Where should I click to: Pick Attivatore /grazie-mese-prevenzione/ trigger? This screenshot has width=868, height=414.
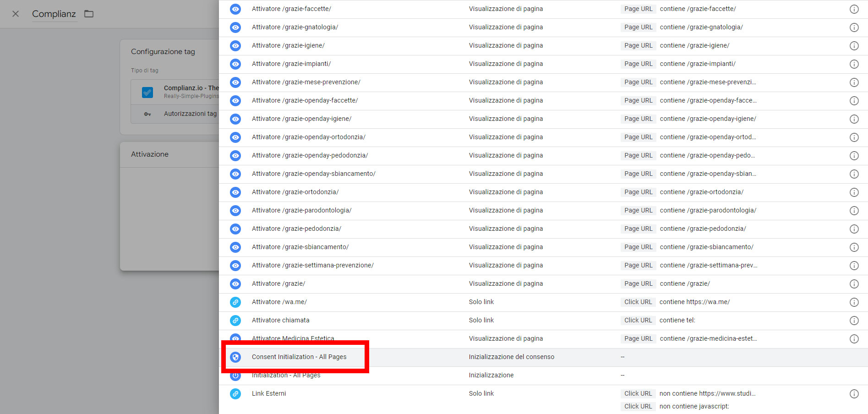coord(306,82)
